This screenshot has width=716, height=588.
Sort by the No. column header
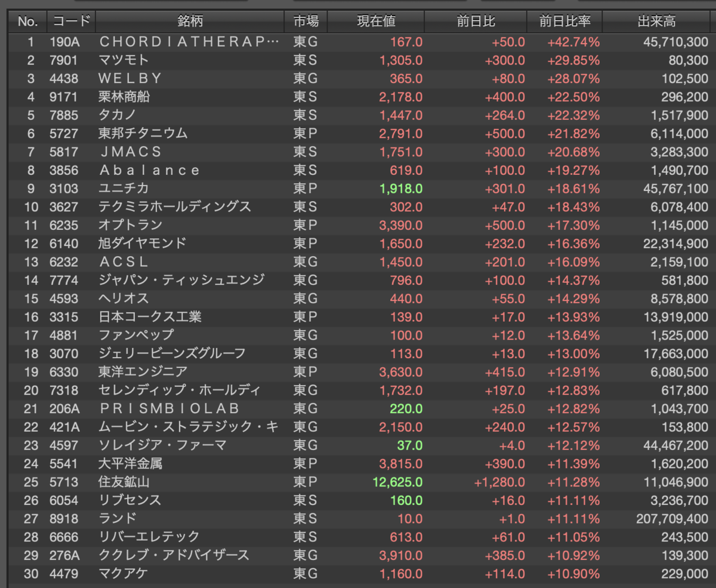point(27,21)
